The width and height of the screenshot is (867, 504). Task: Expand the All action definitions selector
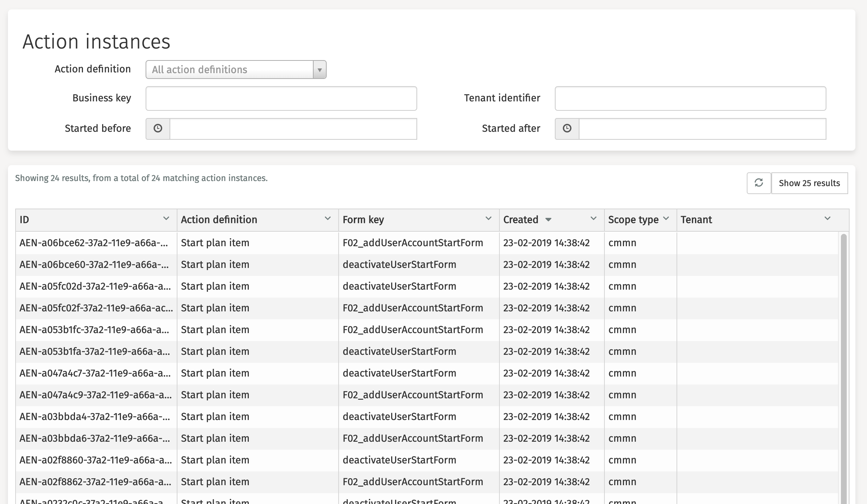coord(232,70)
